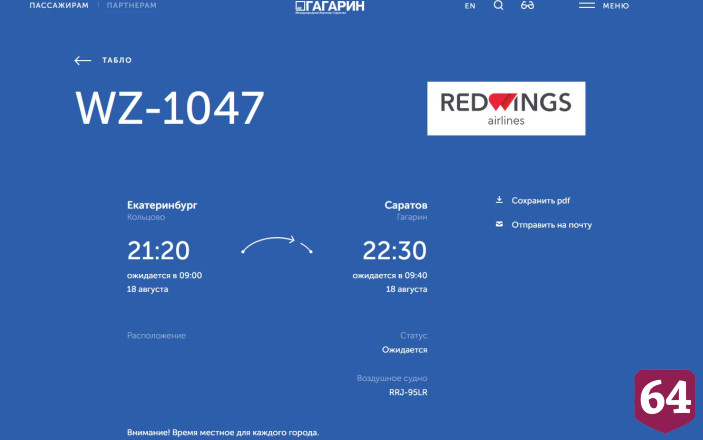Click status value Ожидается
Viewport: 703px width, 440px height.
[404, 350]
